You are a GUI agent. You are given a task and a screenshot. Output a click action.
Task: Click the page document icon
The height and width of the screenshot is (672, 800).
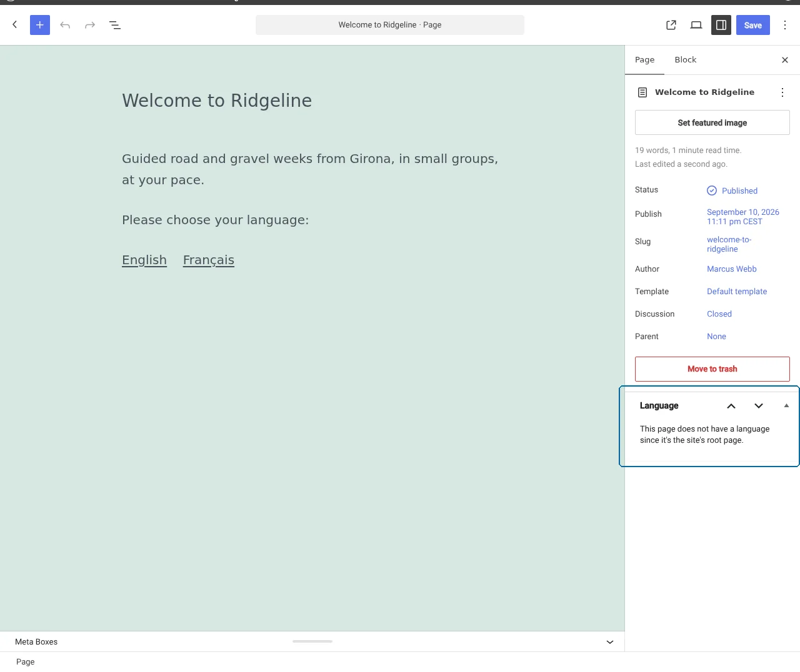tap(642, 92)
